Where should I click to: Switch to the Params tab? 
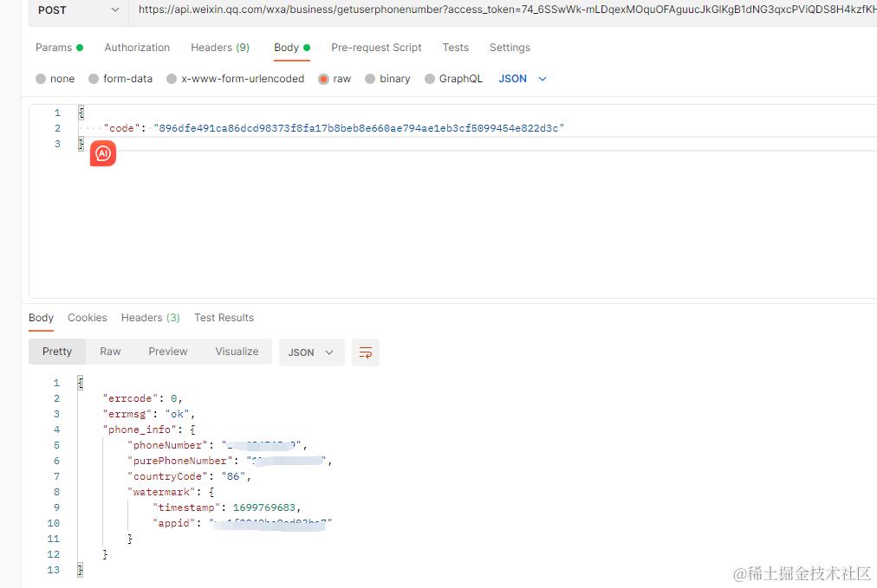59,48
